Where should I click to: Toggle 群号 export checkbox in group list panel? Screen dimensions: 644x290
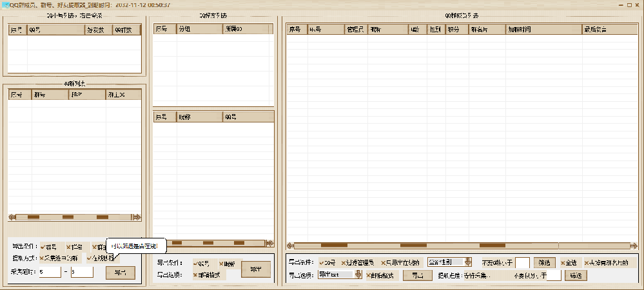point(48,247)
